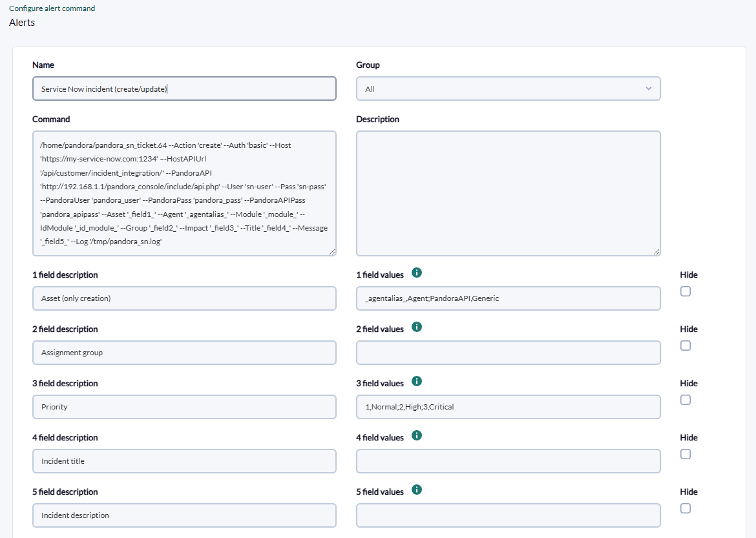Click the 3 field description input 'Priority'
The image size is (756, 538).
coord(184,407)
